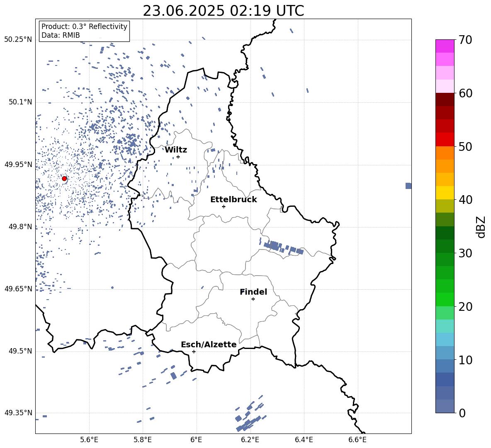Click the Wiltz station cross marker

tap(178, 157)
